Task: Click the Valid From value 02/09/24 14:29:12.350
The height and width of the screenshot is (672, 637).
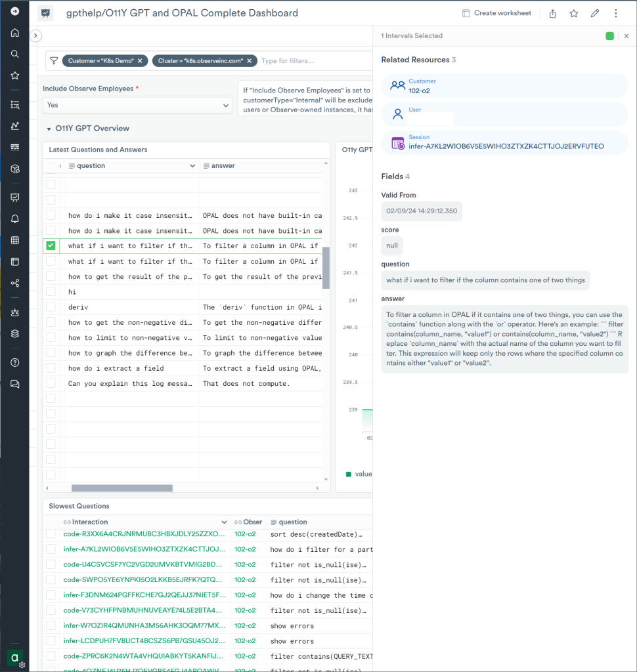Action: coord(422,211)
